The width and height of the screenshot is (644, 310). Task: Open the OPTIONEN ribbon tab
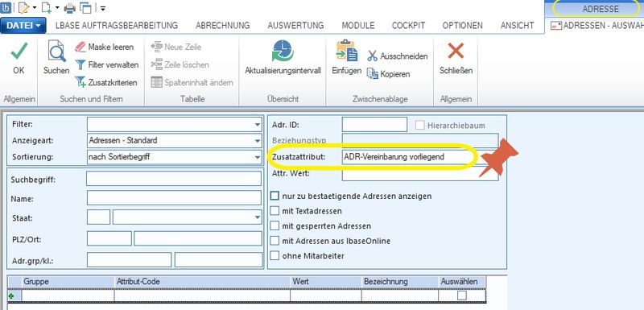462,26
